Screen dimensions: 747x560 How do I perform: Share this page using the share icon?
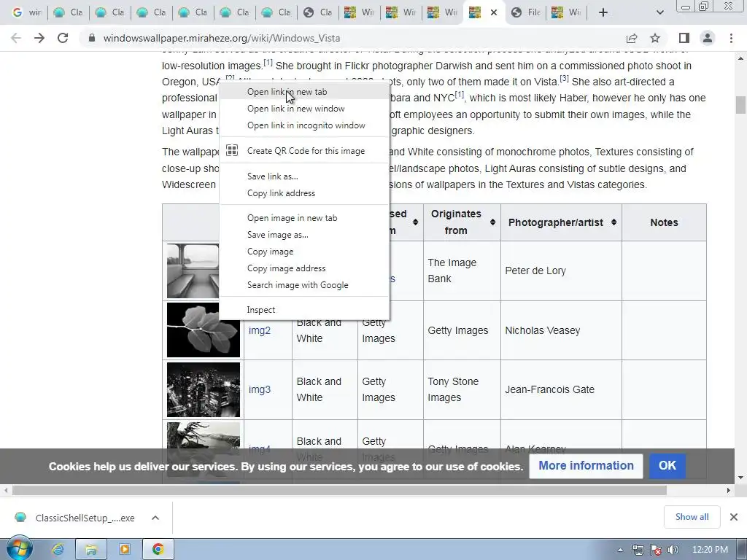click(632, 38)
